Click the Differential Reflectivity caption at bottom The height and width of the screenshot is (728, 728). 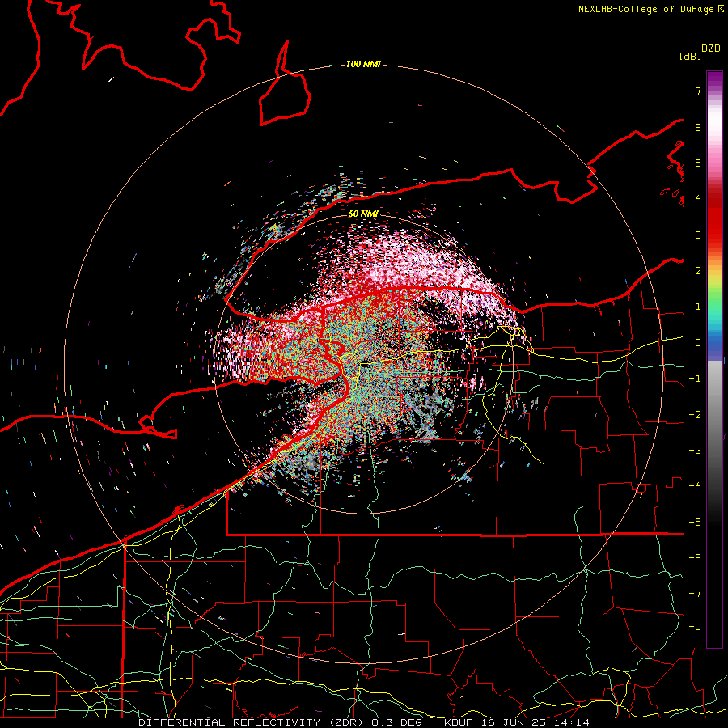click(x=364, y=722)
